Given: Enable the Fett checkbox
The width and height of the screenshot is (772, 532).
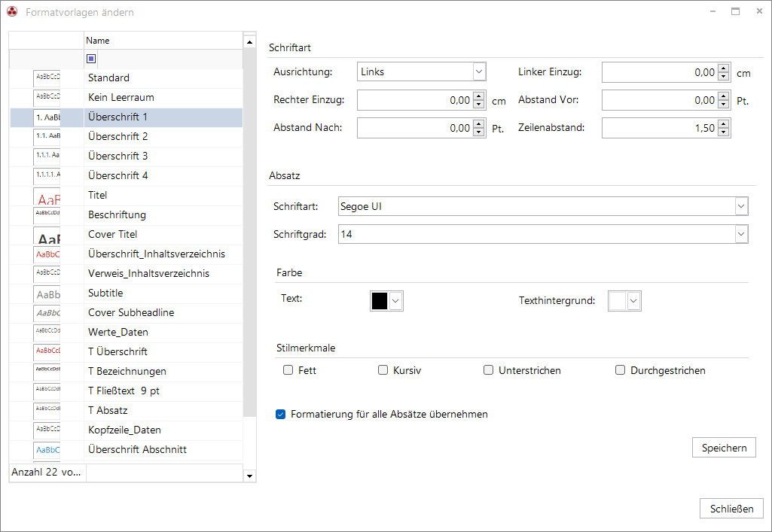Looking at the screenshot, I should tap(288, 369).
